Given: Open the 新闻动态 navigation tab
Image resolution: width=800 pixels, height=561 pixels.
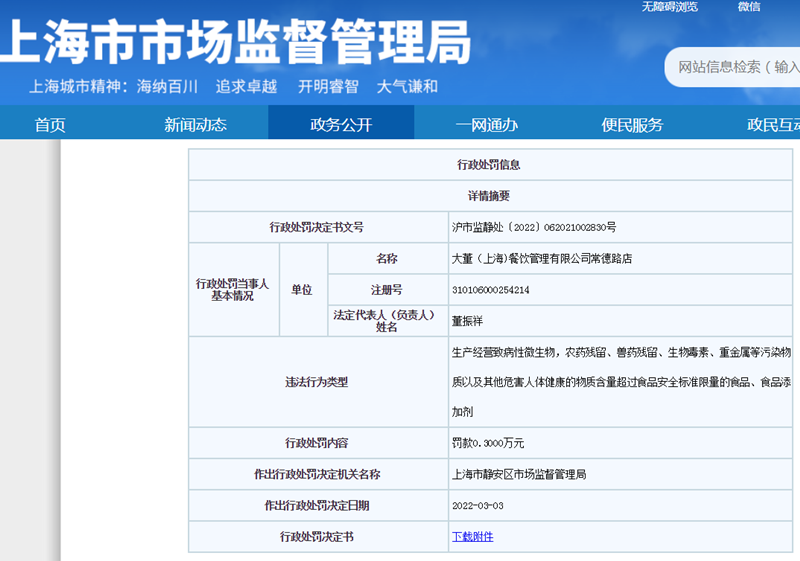Looking at the screenshot, I should click(195, 124).
